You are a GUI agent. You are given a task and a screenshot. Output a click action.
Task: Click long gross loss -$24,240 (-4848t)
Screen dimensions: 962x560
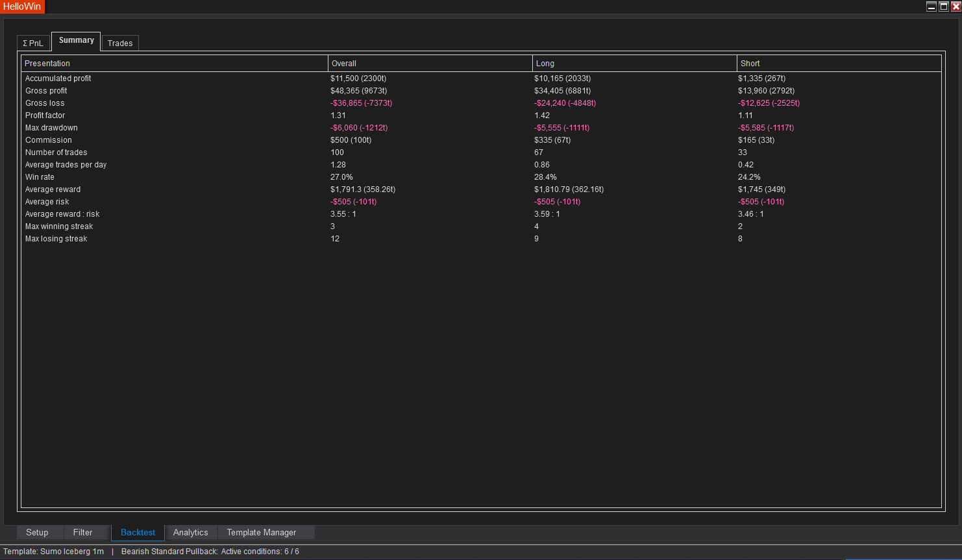click(x=565, y=103)
